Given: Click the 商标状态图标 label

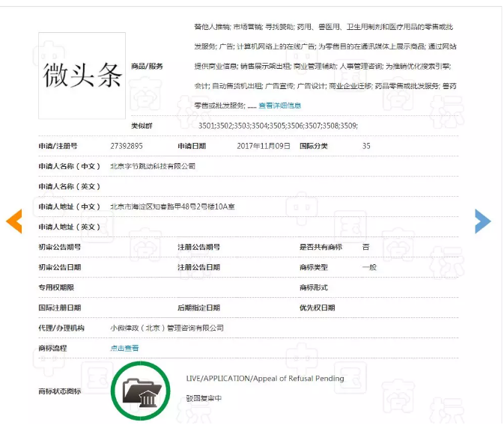Looking at the screenshot, I should click(59, 391).
